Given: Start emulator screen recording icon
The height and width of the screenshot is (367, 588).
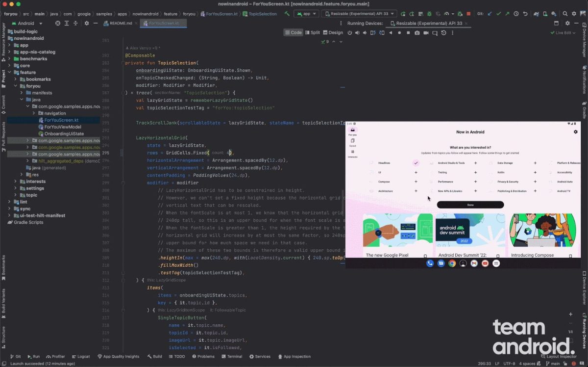Looking at the screenshot, I should pyautogui.click(x=426, y=32).
